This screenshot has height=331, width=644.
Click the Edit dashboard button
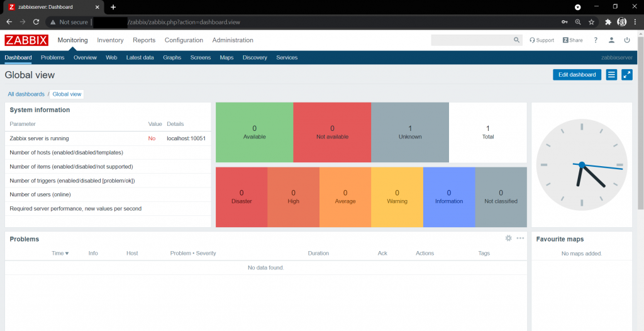click(x=577, y=75)
